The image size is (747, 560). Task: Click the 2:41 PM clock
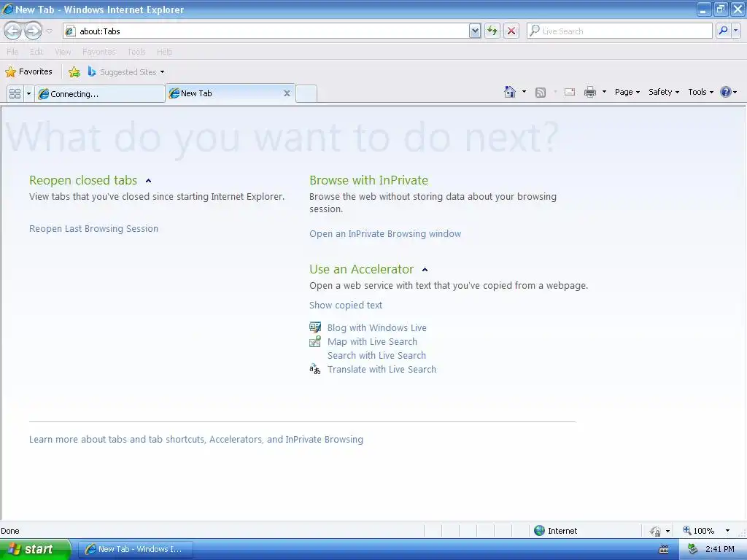720,549
